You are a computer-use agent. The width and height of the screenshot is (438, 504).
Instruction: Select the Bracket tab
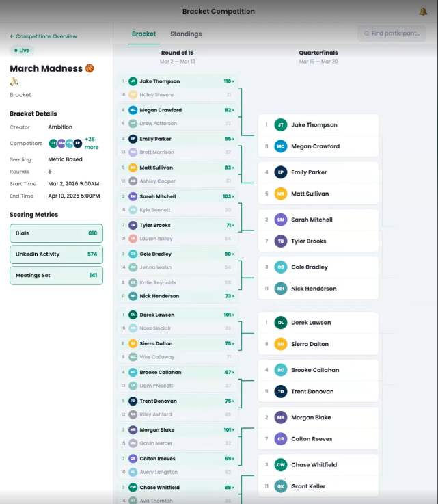[143, 34]
